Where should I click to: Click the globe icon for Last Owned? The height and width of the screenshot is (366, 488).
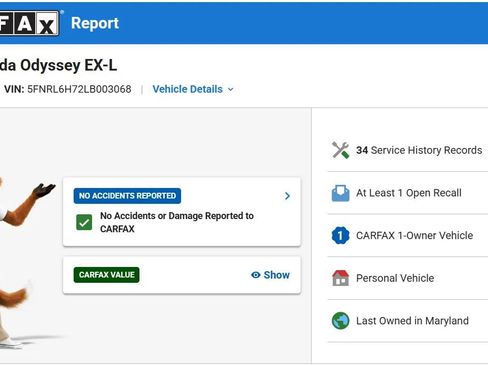[x=340, y=321]
